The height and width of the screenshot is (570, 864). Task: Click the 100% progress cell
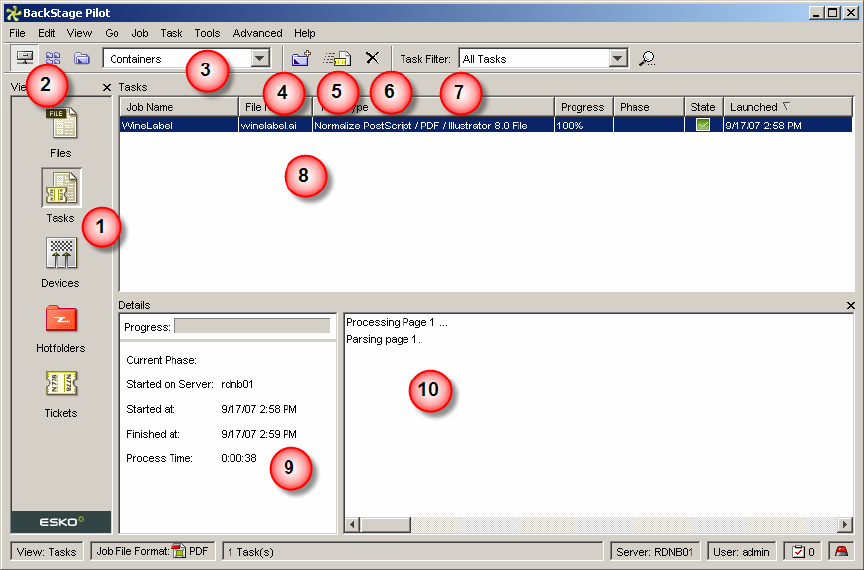584,125
